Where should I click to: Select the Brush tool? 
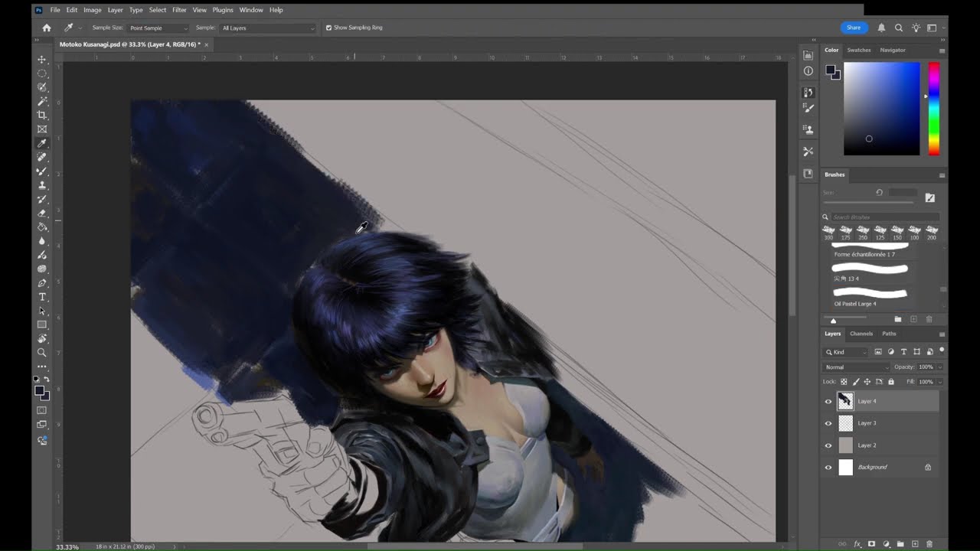point(42,171)
